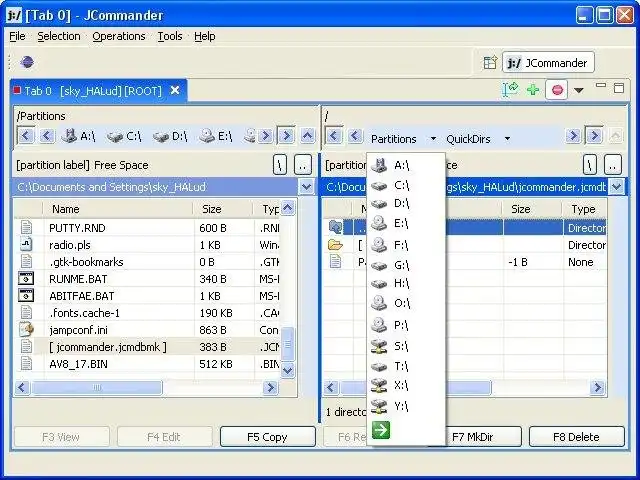Open the perspective switcher icon beside JCommander
The height and width of the screenshot is (480, 640).
click(490, 62)
